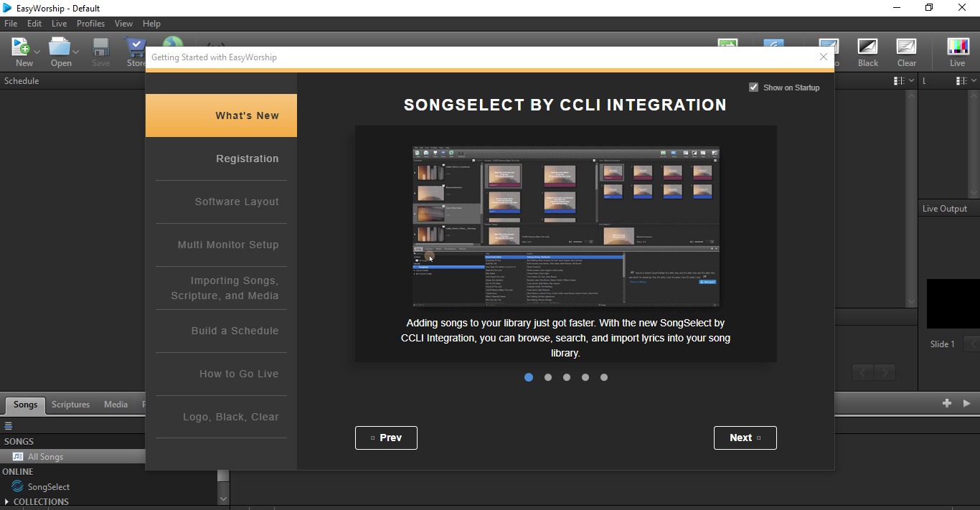The height and width of the screenshot is (510, 980).
Task: Open the Profiles menu
Action: tap(90, 24)
